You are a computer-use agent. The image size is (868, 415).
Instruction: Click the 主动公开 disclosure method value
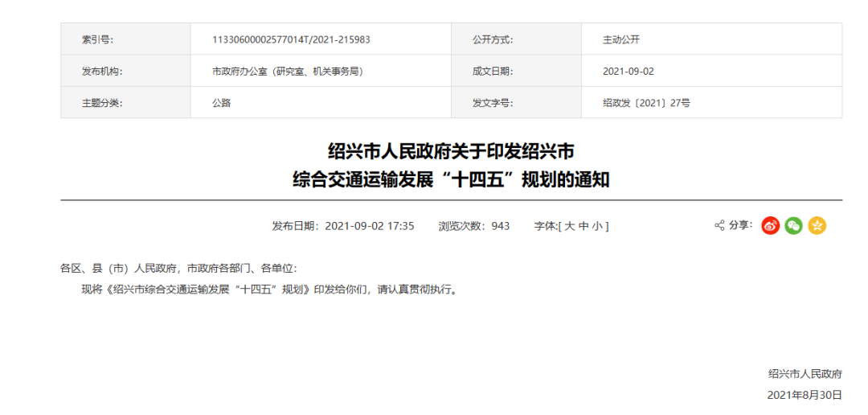pos(620,39)
